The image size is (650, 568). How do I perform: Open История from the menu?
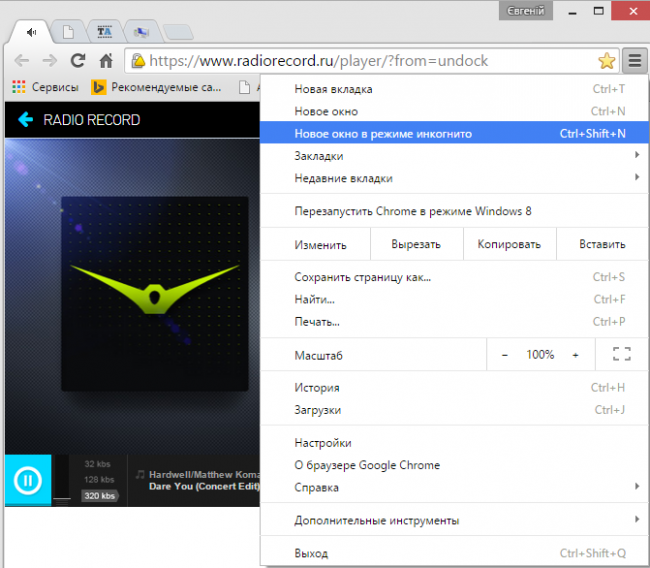[454, 388]
